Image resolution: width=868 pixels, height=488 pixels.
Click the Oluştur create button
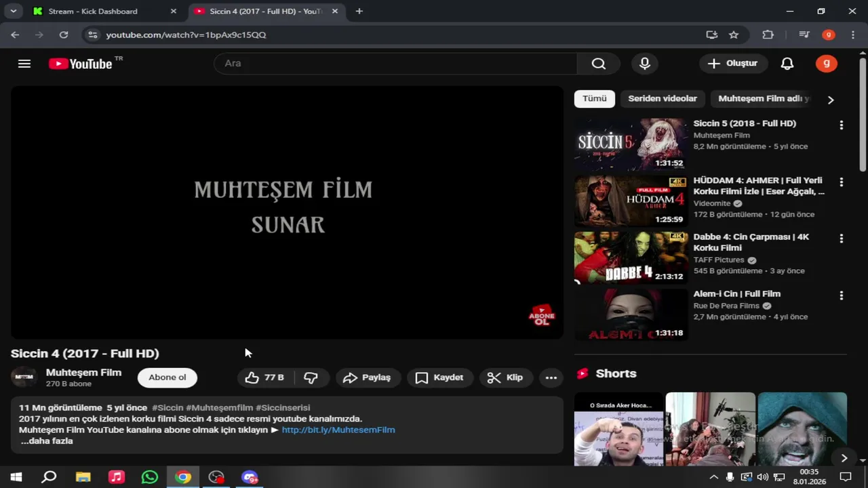pyautogui.click(x=733, y=64)
